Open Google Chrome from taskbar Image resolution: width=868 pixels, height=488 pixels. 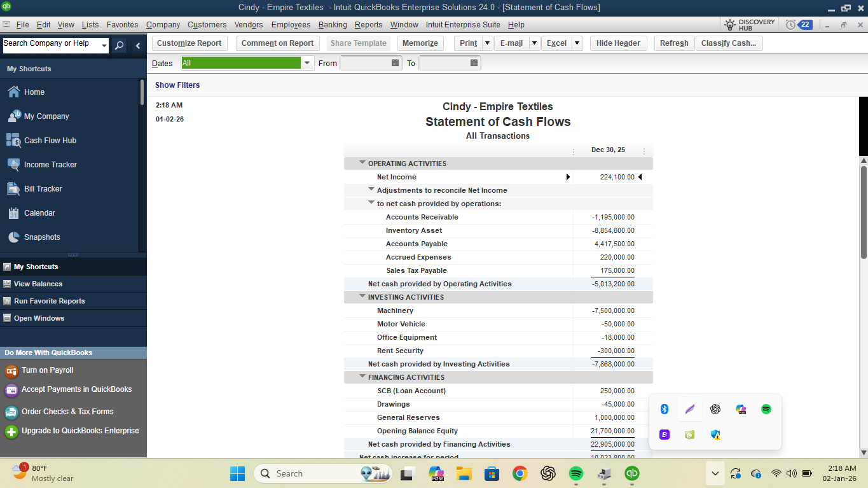pyautogui.click(x=520, y=473)
